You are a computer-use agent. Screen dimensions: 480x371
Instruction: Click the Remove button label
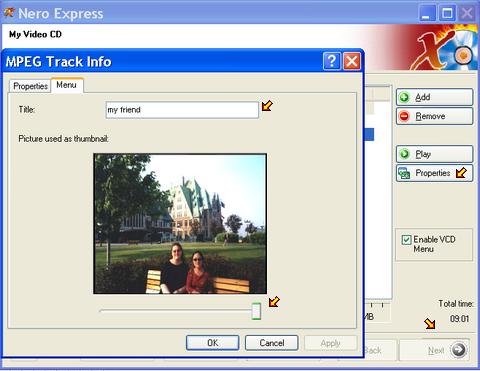[x=430, y=116]
